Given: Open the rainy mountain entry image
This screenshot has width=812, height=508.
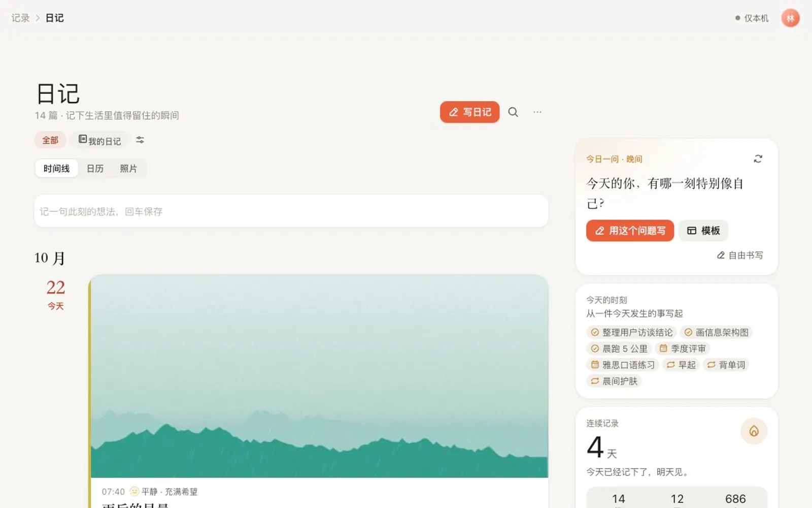Looking at the screenshot, I should click(x=319, y=376).
